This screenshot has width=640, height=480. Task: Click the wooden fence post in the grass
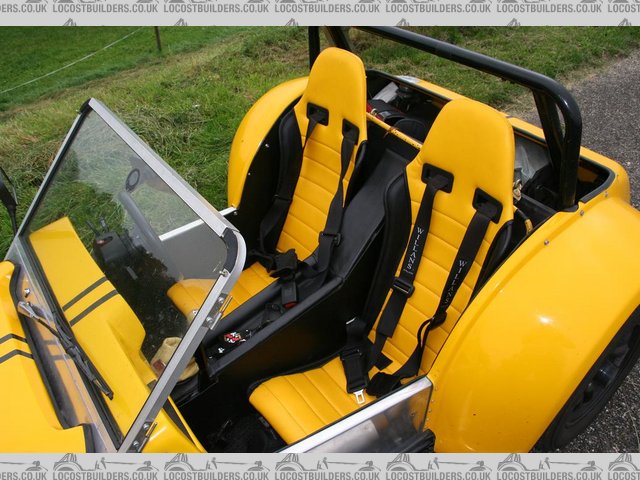[157, 39]
